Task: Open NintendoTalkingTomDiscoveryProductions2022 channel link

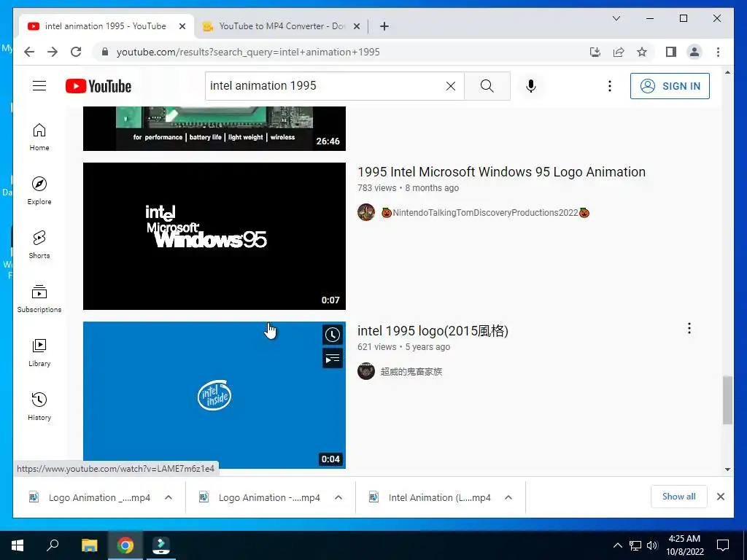Action: pos(485,213)
